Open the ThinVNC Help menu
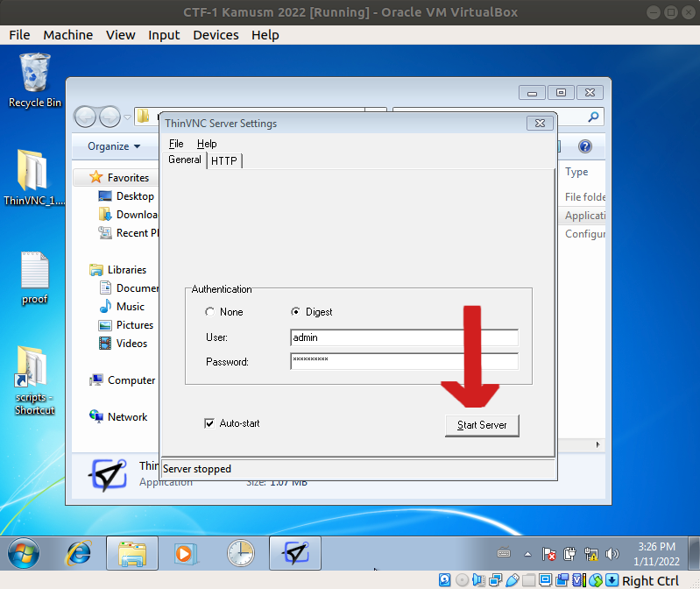This screenshot has height=589, width=700. (x=207, y=144)
